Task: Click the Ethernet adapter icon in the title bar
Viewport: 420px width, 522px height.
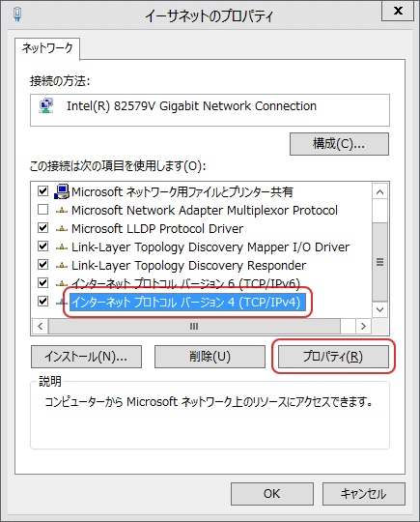Action: click(x=17, y=14)
